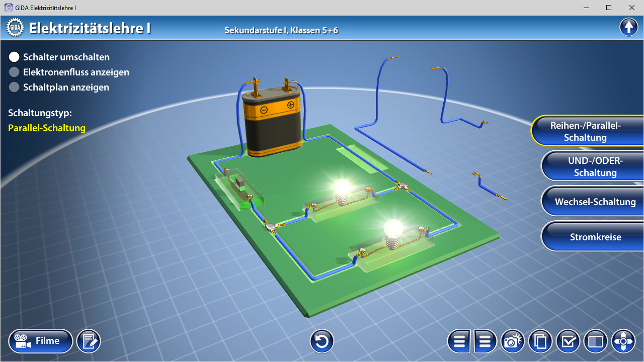Image resolution: width=644 pixels, height=362 pixels.
Task: Toggle the Schalter umschalten option
Action: 14,57
